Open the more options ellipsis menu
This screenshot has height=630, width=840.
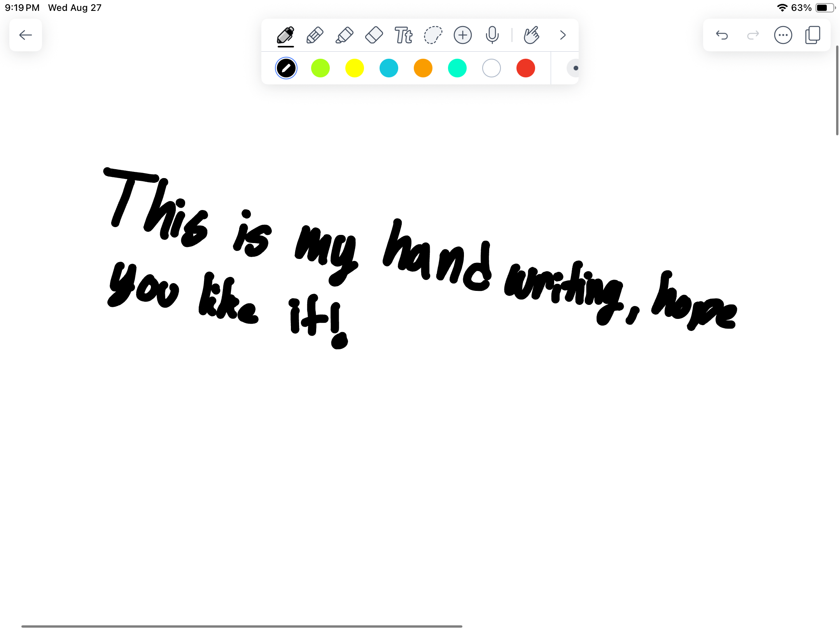point(783,35)
